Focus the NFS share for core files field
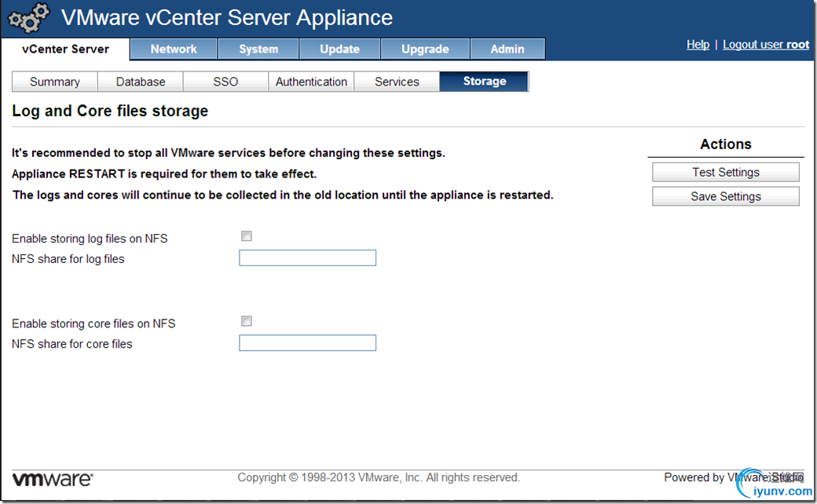The height and width of the screenshot is (504, 817). (307, 342)
